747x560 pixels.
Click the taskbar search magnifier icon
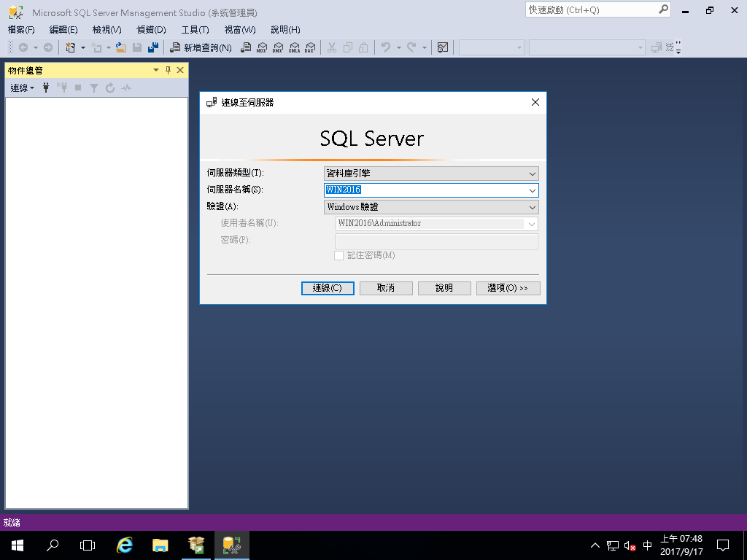[x=53, y=545]
